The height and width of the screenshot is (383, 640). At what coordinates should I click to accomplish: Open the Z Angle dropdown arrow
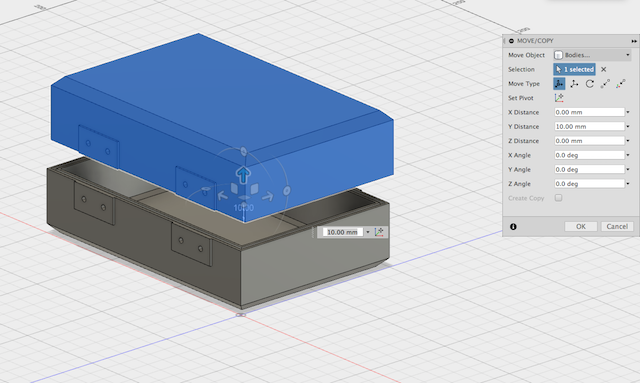click(x=628, y=184)
